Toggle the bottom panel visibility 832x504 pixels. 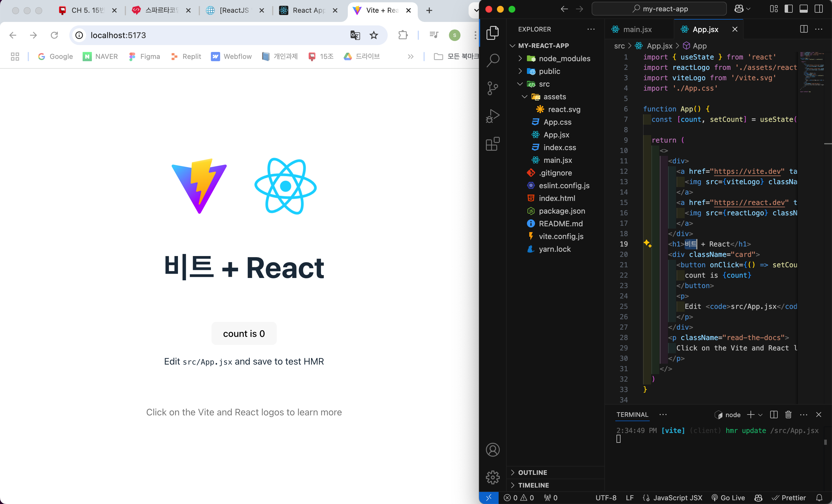[804, 9]
